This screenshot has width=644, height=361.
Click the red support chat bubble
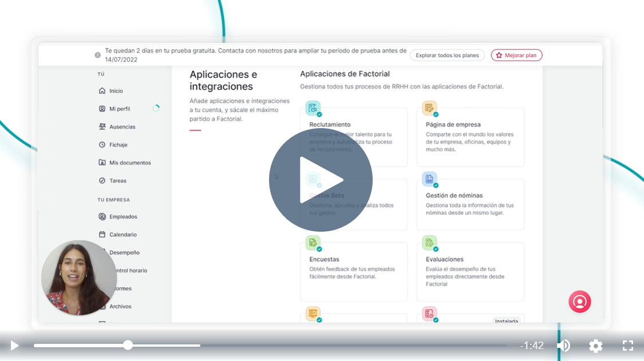(x=579, y=302)
